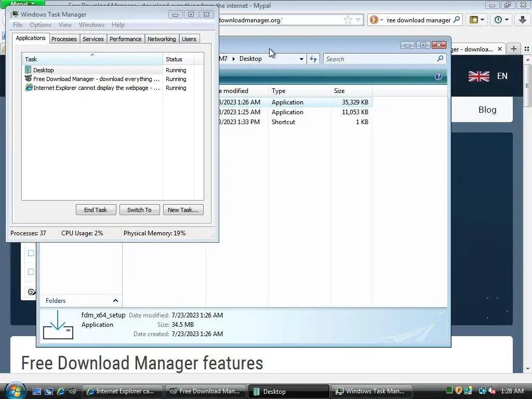532x399 pixels.
Task: Close the Free Download Manager browser tab
Action: (499, 49)
